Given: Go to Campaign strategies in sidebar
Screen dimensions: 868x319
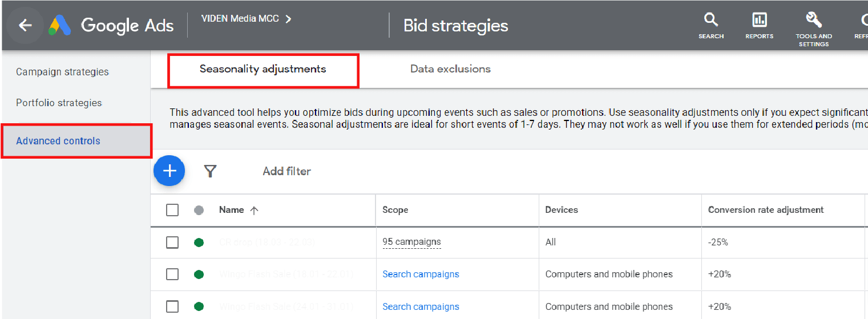Looking at the screenshot, I should click(x=62, y=72).
